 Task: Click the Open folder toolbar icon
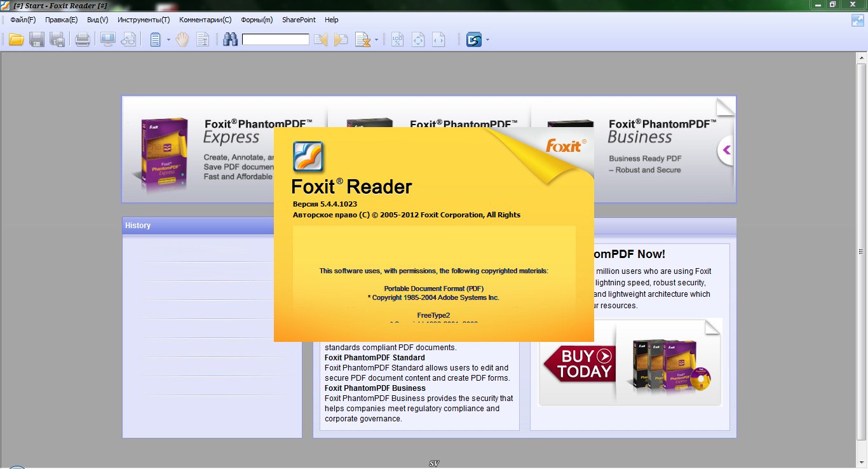pos(16,40)
